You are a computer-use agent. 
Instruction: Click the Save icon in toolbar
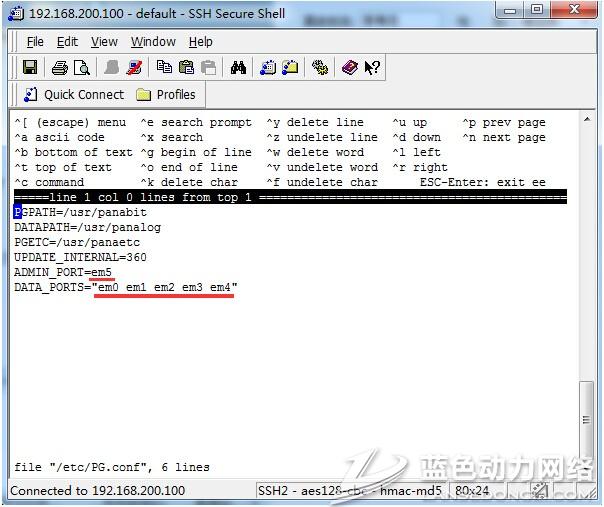coord(30,68)
